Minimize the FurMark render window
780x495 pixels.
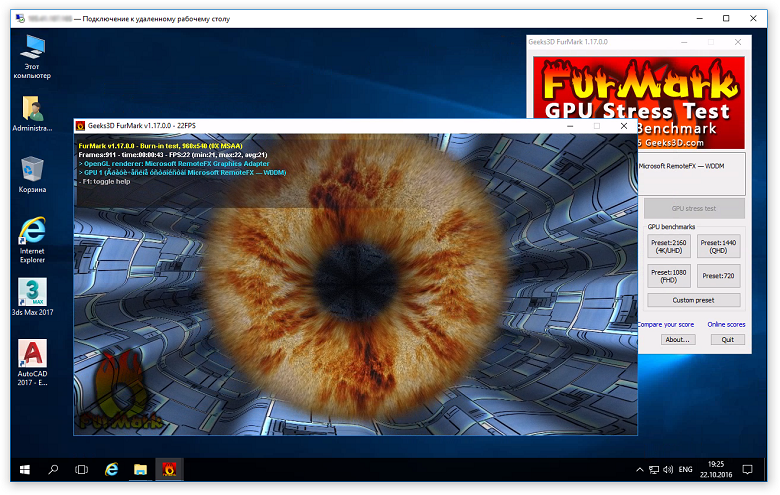click(x=570, y=126)
